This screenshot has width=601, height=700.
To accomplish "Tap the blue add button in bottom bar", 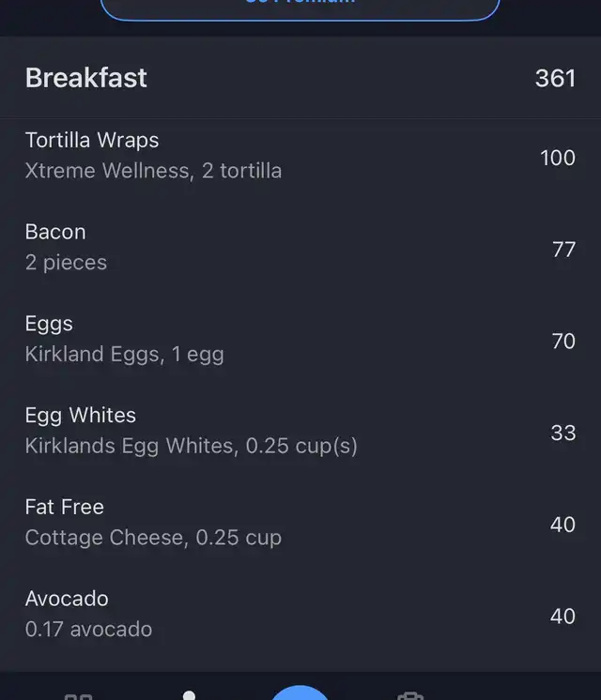I will coord(300,694).
